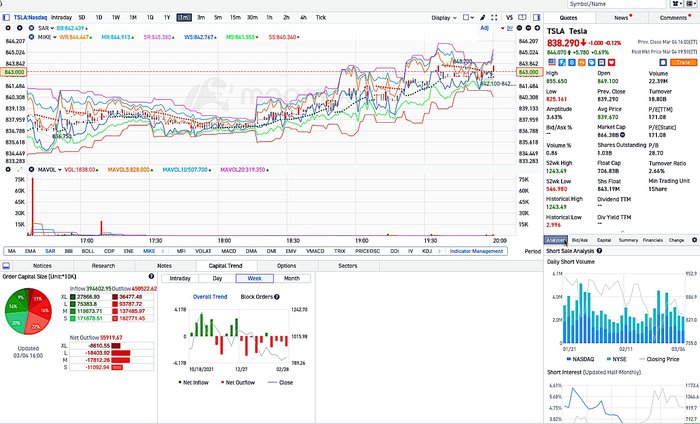Open the chart tooltip display icon
This screenshot has width=700, height=424.
click(x=522, y=17)
